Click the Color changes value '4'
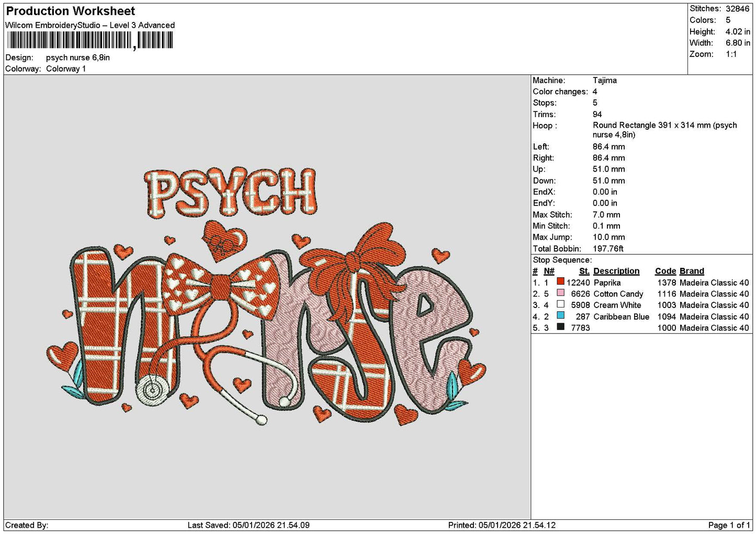The height and width of the screenshot is (534, 756). coord(595,92)
